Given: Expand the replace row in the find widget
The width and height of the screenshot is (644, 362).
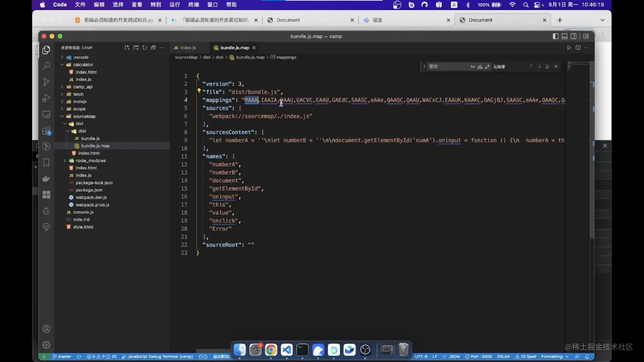Looking at the screenshot, I should (424, 66).
